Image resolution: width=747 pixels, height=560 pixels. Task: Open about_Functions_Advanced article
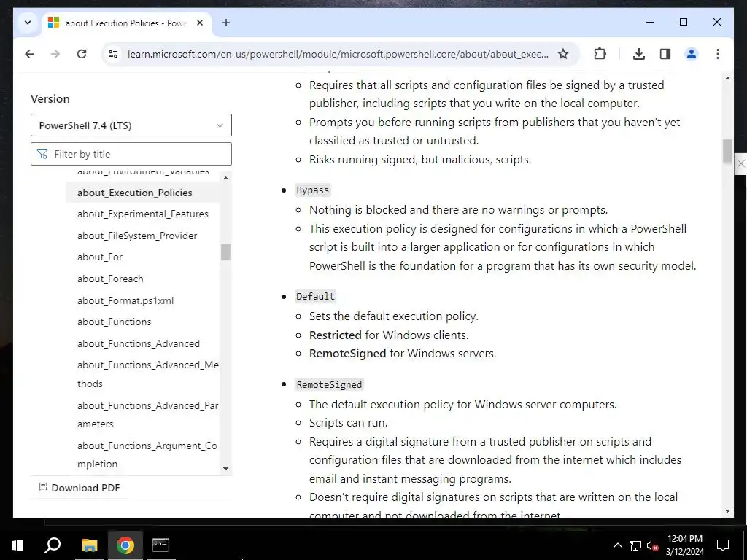(139, 344)
